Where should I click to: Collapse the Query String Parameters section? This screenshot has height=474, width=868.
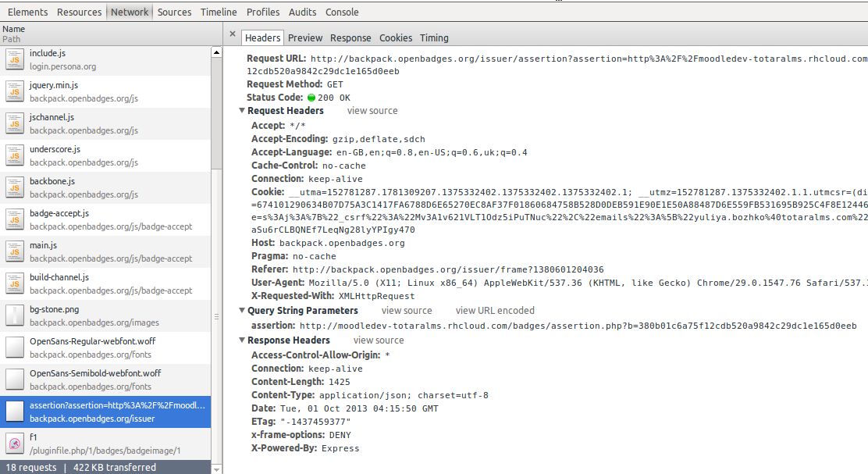pyautogui.click(x=242, y=311)
